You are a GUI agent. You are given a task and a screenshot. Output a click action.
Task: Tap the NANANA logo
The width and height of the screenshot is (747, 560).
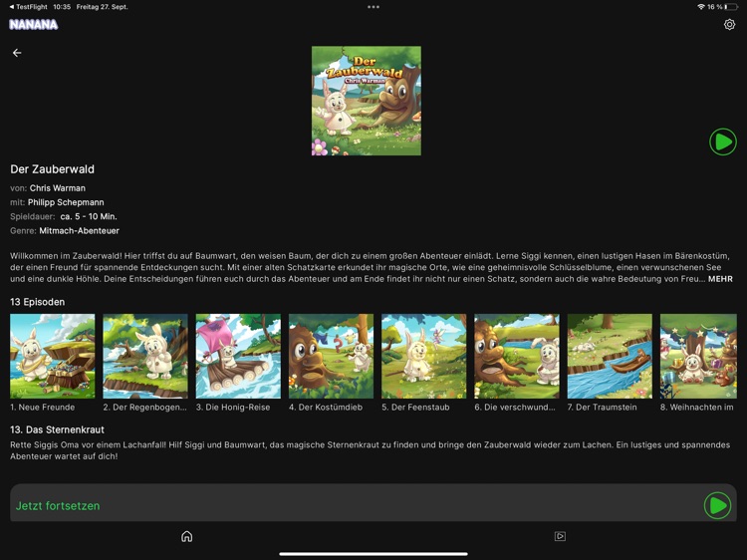pos(33,25)
